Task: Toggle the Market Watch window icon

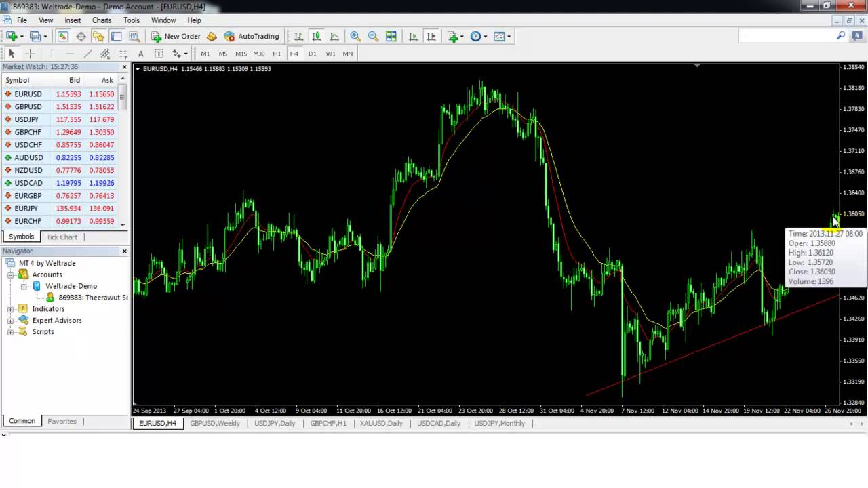Action: coord(62,36)
